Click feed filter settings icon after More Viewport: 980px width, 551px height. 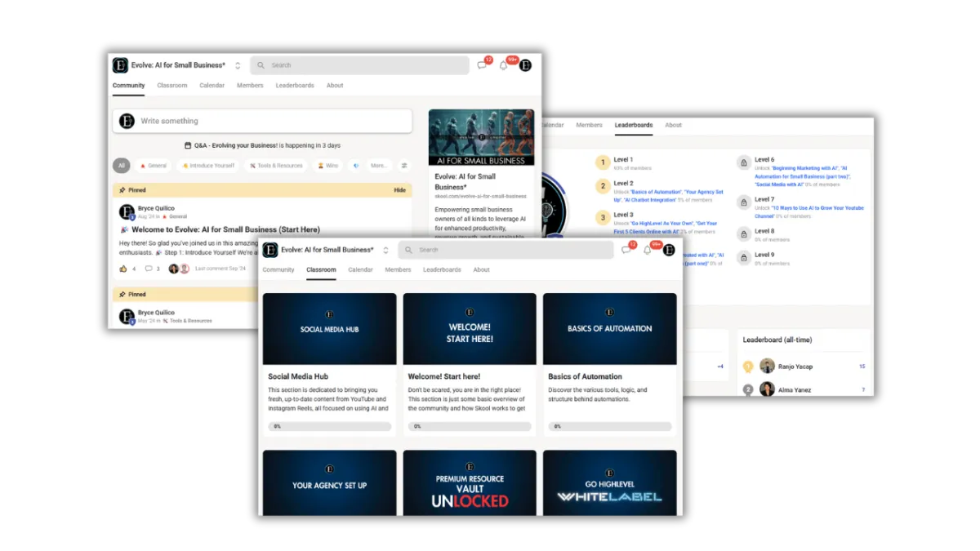(403, 166)
